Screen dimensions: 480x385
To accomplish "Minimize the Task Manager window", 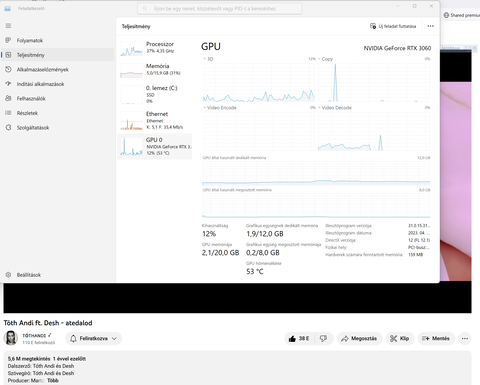I will point(398,6).
